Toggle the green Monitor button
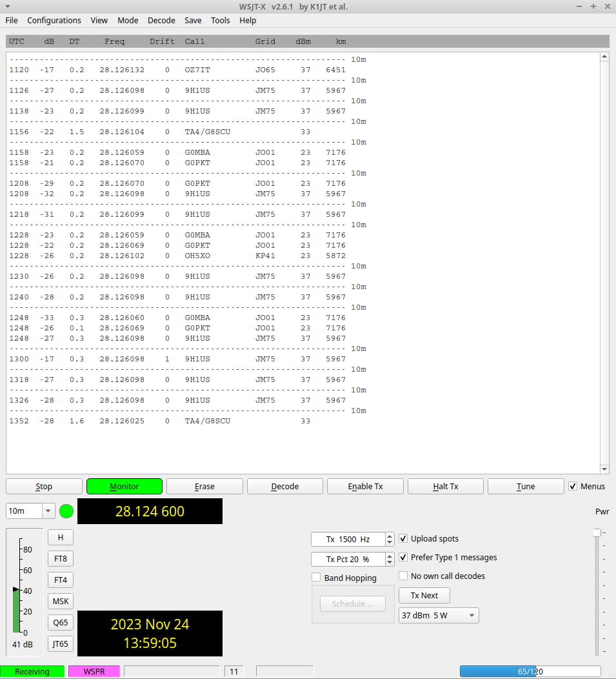Image resolution: width=616 pixels, height=679 pixels. [x=124, y=486]
